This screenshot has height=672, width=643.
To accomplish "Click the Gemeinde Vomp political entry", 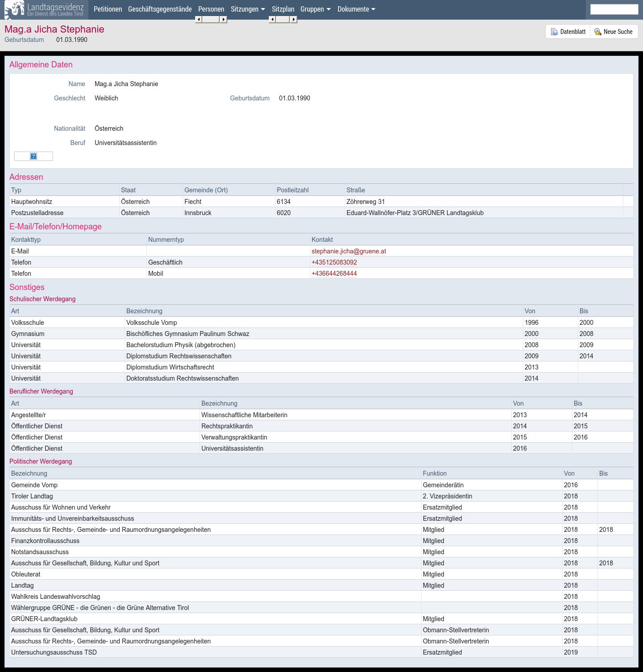I will 34,485.
